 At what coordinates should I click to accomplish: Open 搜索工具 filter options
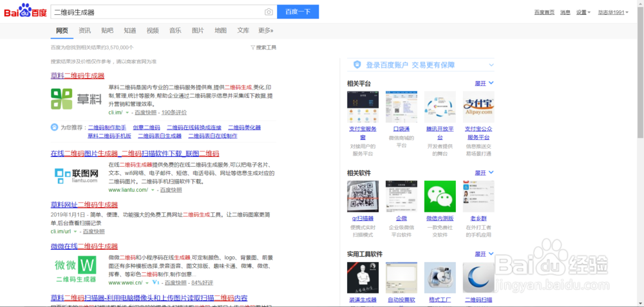pyautogui.click(x=263, y=48)
